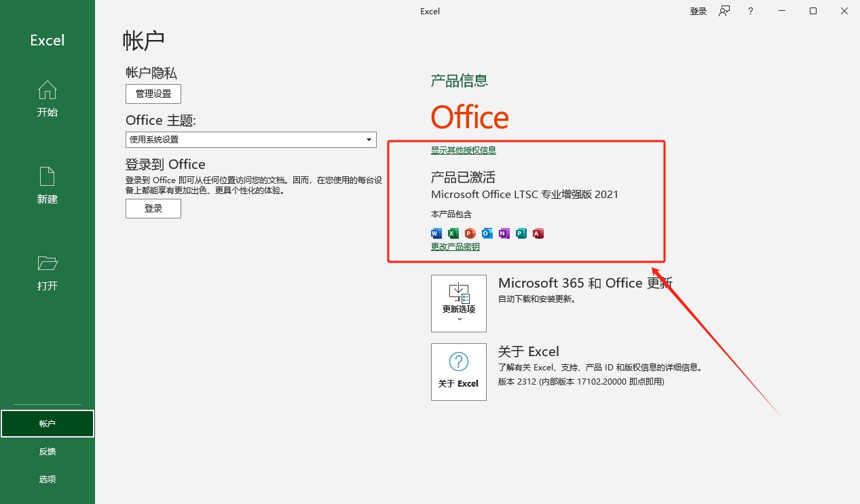Click the 产品信息 heading
The width and height of the screenshot is (860, 504).
click(460, 81)
